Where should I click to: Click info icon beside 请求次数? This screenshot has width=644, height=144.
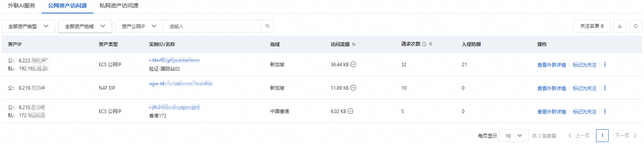pyautogui.click(x=424, y=44)
